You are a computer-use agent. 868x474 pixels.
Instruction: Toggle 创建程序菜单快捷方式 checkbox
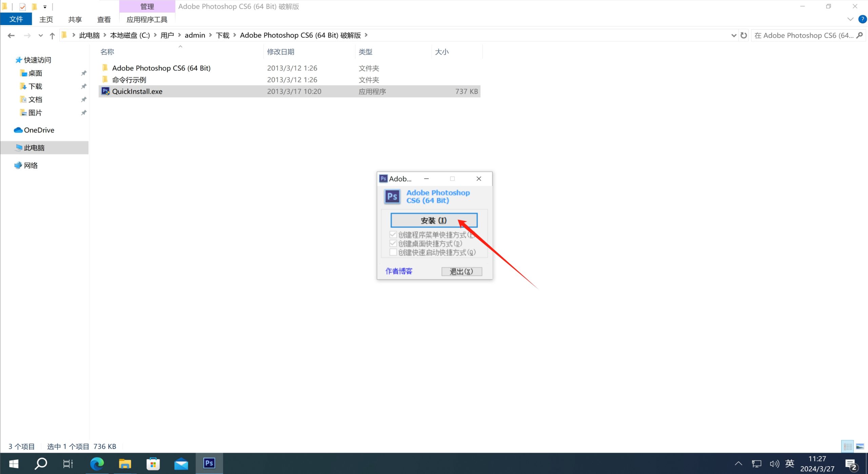393,234
